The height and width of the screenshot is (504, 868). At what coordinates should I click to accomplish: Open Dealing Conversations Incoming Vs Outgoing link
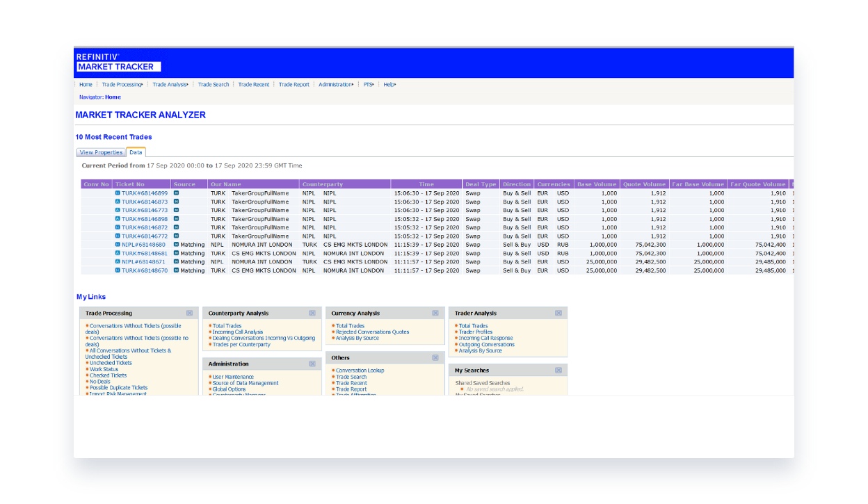click(264, 339)
